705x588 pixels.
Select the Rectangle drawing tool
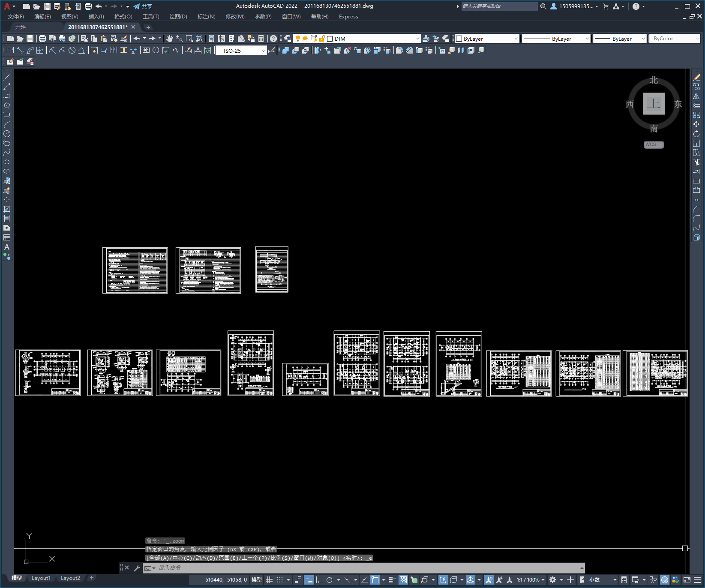(7, 115)
